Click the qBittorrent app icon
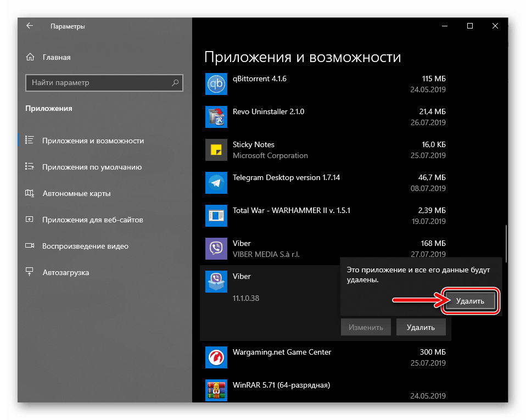 [216, 84]
